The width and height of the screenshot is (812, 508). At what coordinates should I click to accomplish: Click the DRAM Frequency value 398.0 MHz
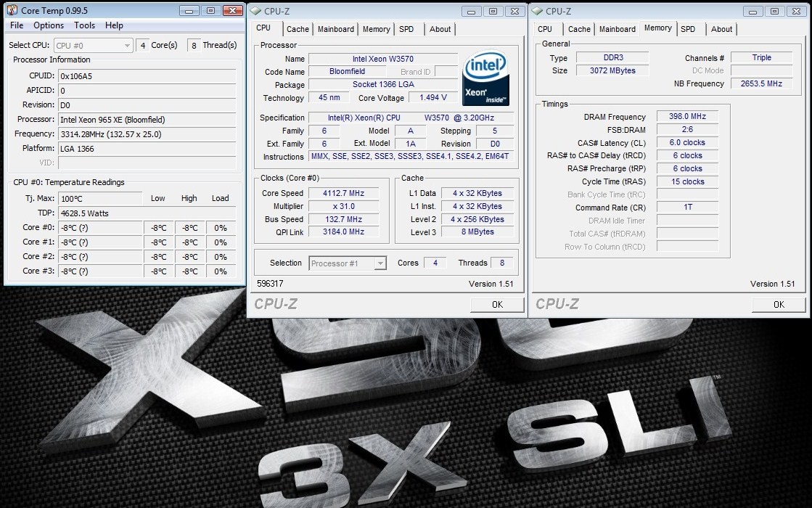687,117
